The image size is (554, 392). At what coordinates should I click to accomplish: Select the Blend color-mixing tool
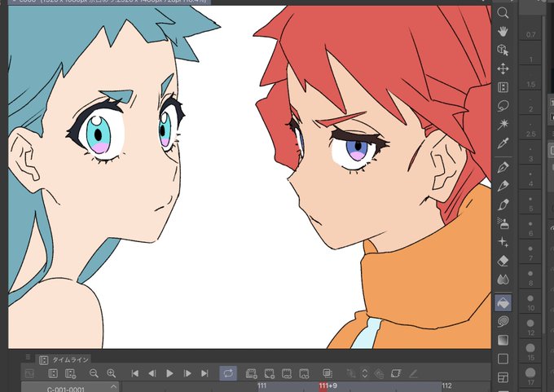[x=503, y=280]
